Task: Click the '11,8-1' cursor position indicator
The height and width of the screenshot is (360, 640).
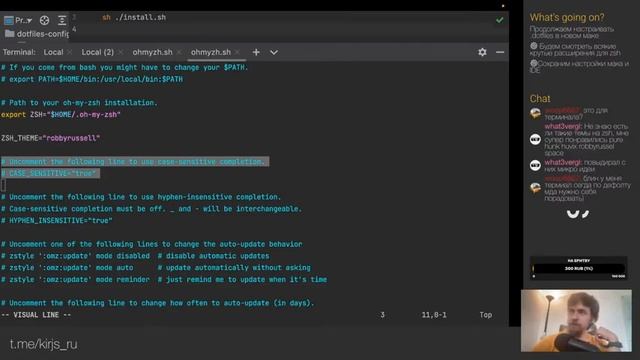Action: [x=434, y=315]
